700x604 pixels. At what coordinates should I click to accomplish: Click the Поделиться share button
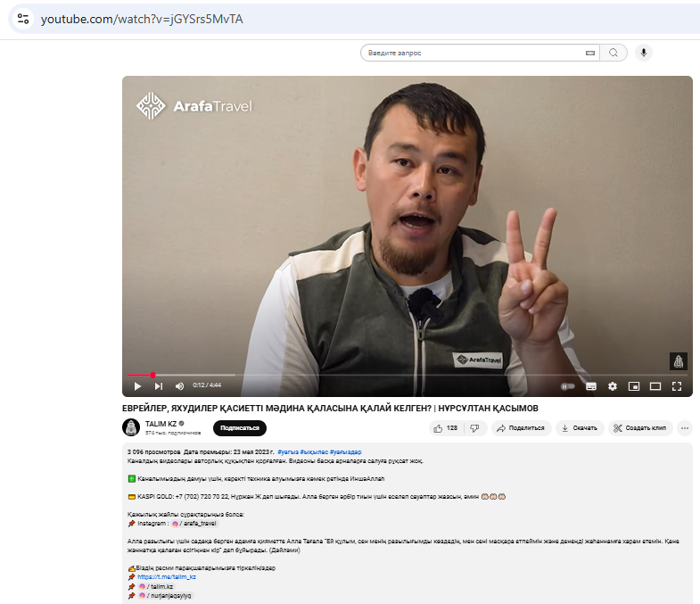(520, 428)
